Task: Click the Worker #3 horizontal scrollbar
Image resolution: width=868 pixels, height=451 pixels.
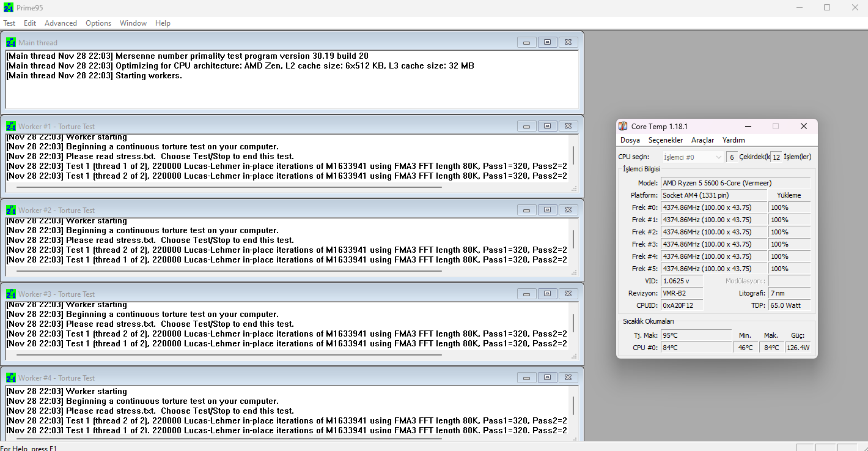Action: (229, 355)
